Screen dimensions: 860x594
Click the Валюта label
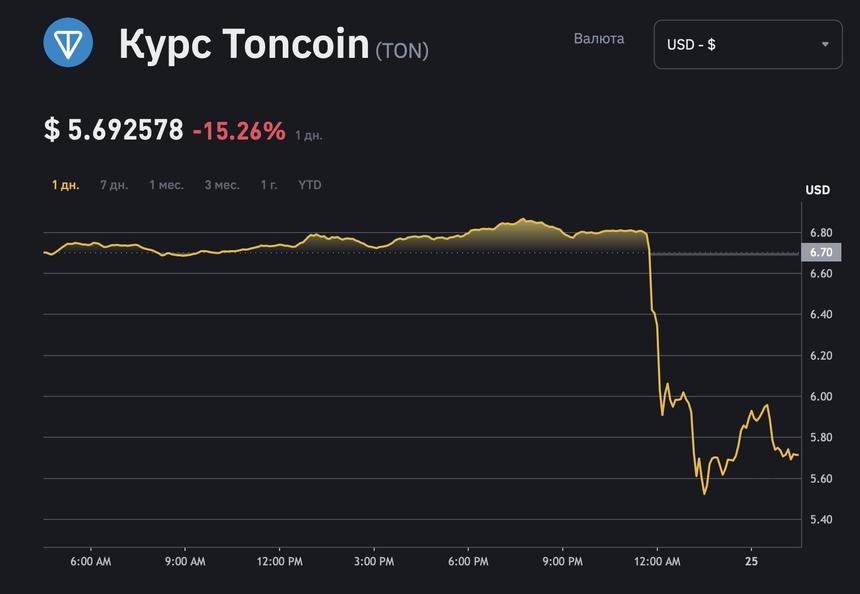[599, 39]
